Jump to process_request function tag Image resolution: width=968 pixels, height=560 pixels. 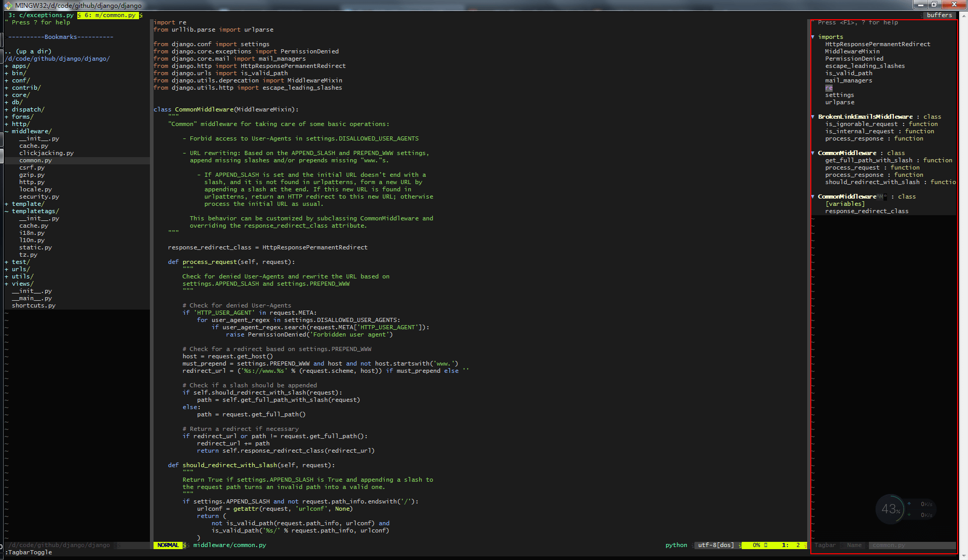tap(872, 167)
